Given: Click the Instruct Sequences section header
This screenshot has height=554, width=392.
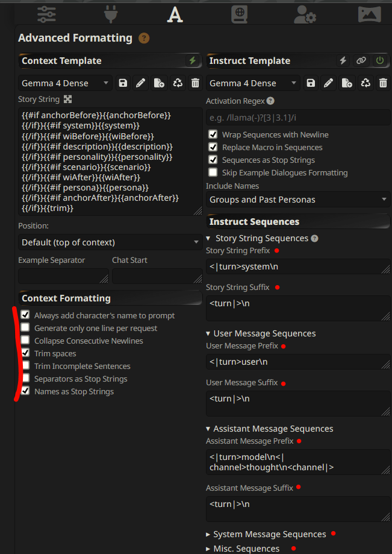Looking at the screenshot, I should pos(298,221).
